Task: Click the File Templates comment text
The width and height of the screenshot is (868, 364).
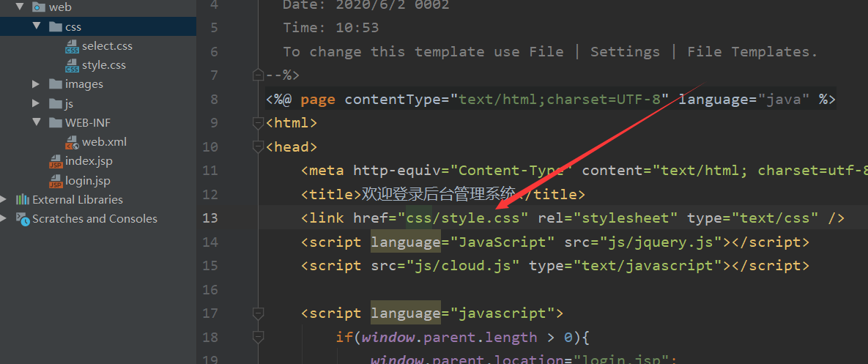Action: tap(753, 51)
